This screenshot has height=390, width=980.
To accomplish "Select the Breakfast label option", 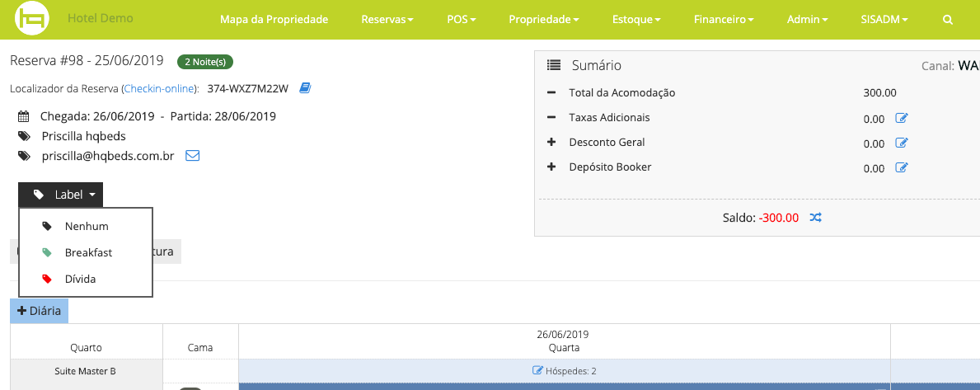I will pos(88,252).
